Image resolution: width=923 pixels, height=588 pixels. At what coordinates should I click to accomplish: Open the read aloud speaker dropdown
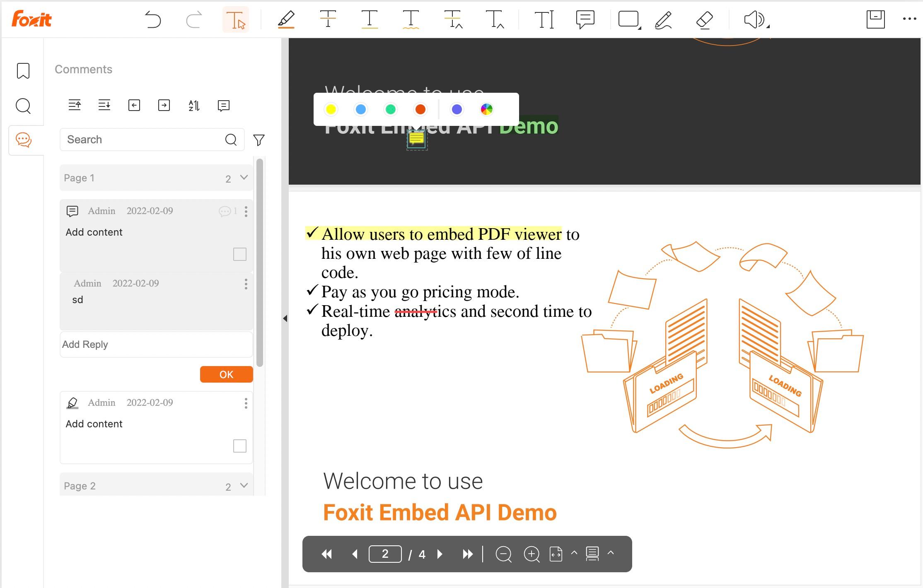point(768,27)
